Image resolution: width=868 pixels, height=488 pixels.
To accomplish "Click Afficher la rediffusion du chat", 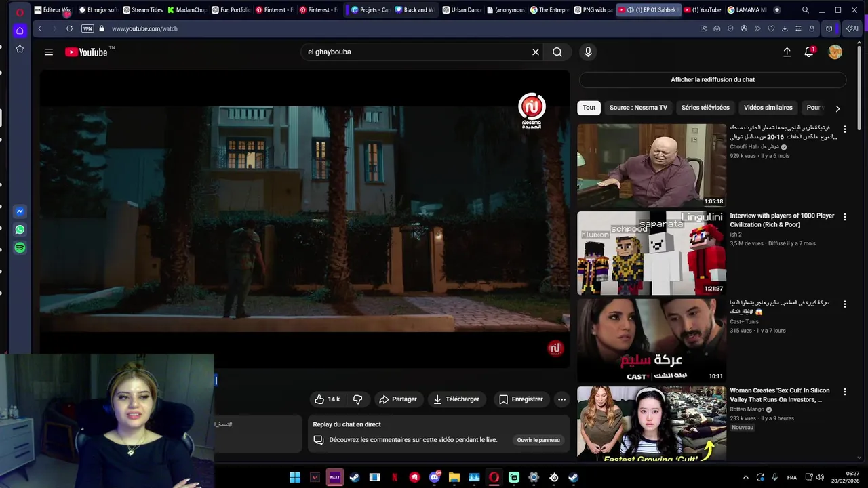I will 713,79.
